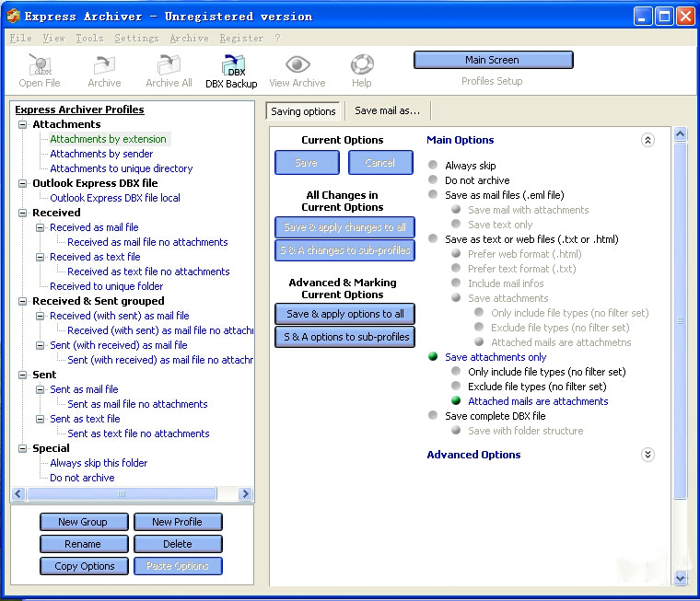
Task: Collapse the Received & Sent grouped node
Action: 22,301
